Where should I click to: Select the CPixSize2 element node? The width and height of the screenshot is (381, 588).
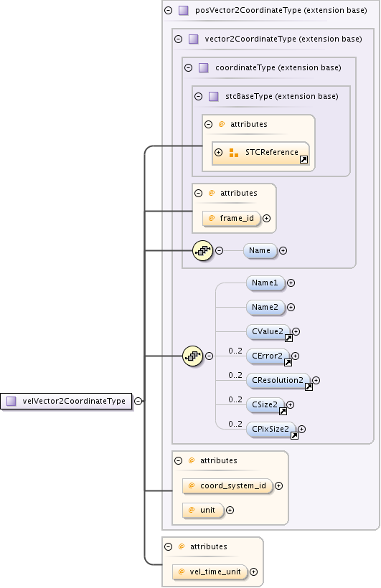(x=271, y=430)
